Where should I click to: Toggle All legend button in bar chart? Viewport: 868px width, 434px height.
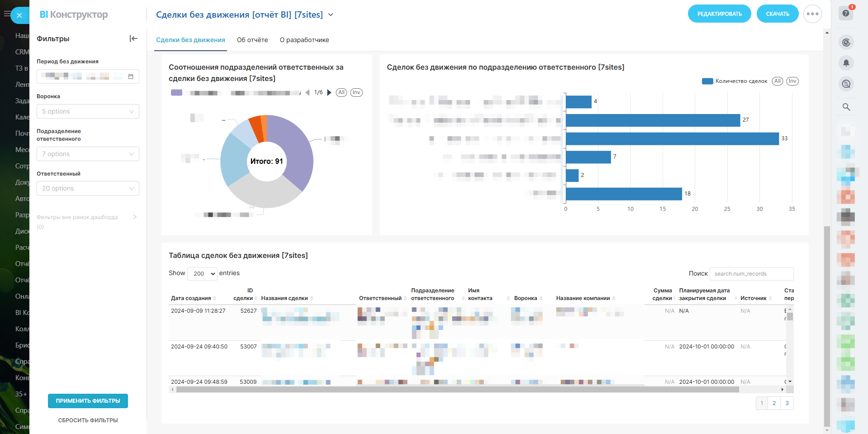click(777, 81)
